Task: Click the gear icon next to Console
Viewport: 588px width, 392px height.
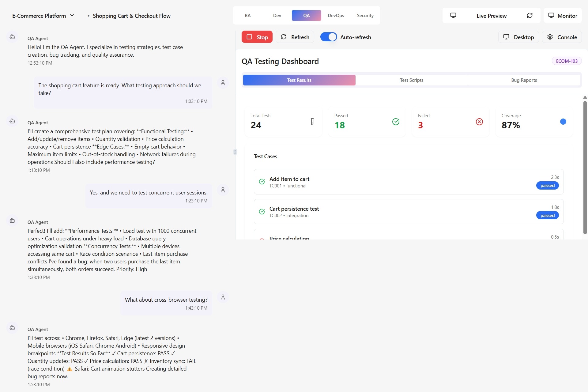Action: tap(550, 37)
